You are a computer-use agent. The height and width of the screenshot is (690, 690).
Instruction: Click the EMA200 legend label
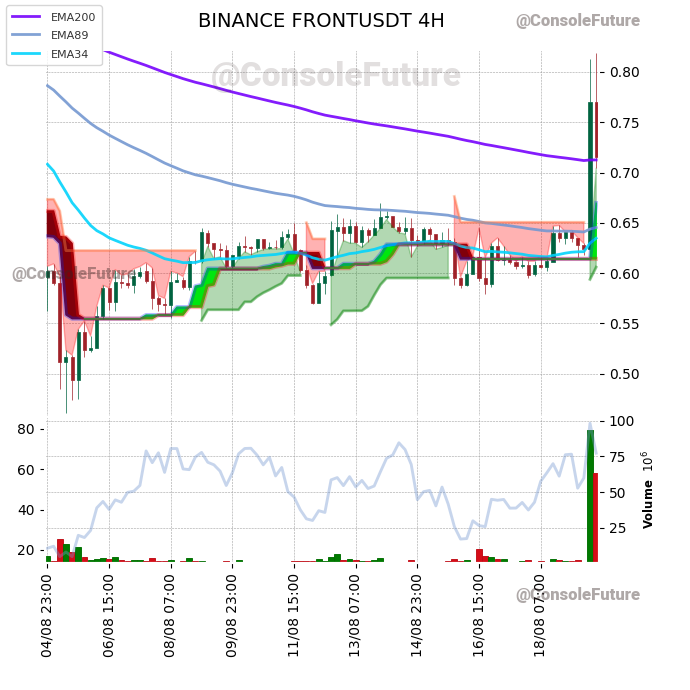(x=73, y=17)
